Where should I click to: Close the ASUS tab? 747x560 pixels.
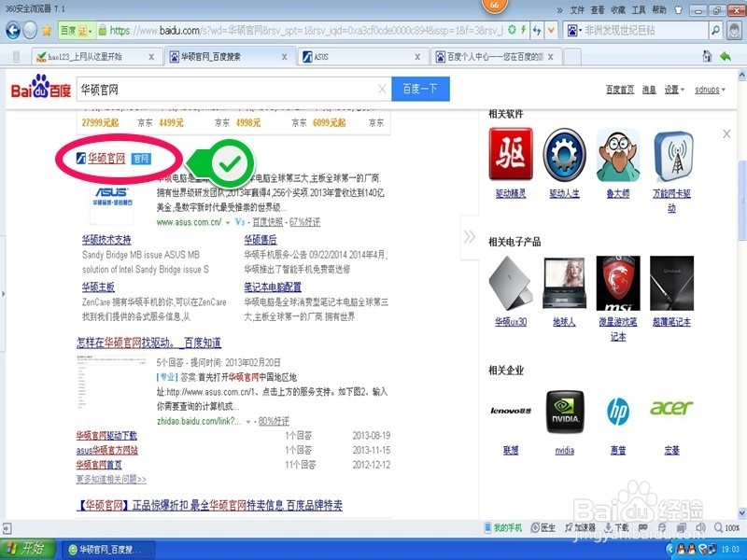point(417,57)
